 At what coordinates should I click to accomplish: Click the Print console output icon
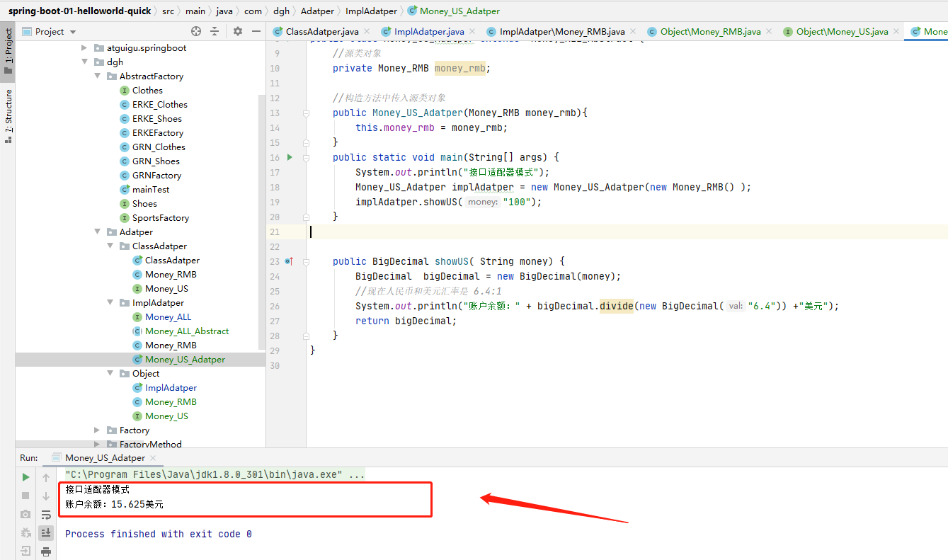coord(46,551)
